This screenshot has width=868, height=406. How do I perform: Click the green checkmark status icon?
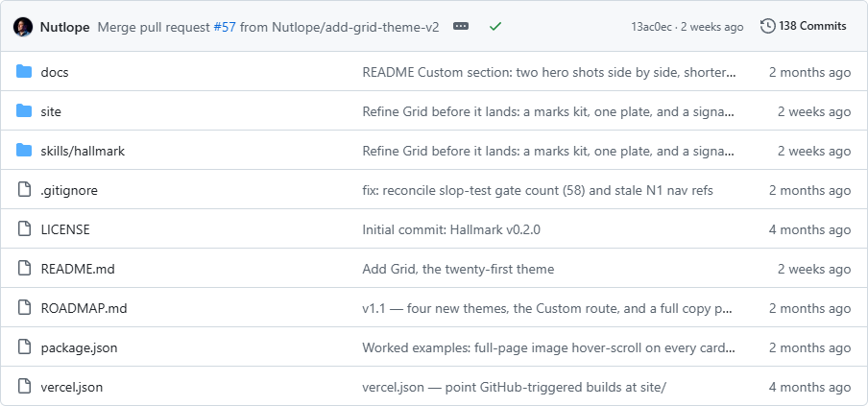(495, 26)
